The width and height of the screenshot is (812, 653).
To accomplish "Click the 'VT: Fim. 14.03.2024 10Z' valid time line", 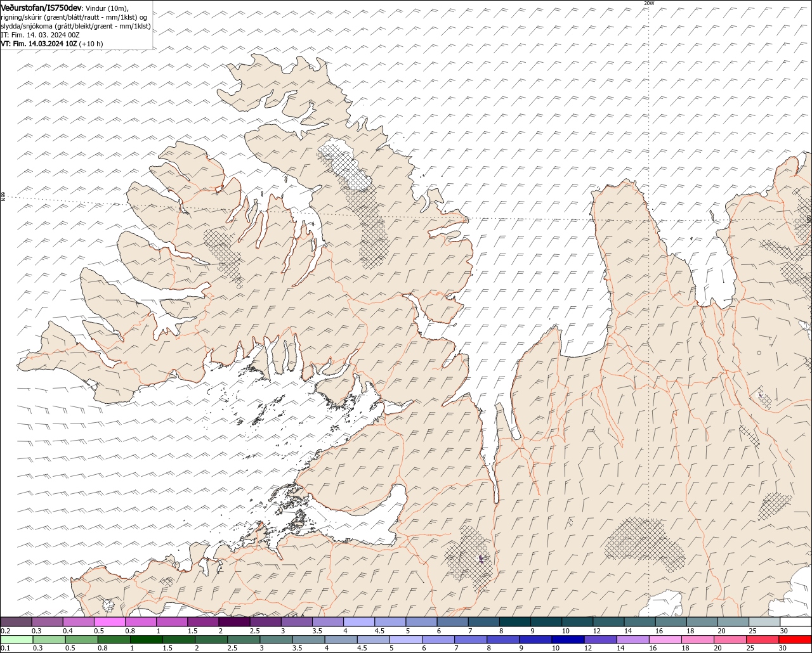I will pos(39,44).
